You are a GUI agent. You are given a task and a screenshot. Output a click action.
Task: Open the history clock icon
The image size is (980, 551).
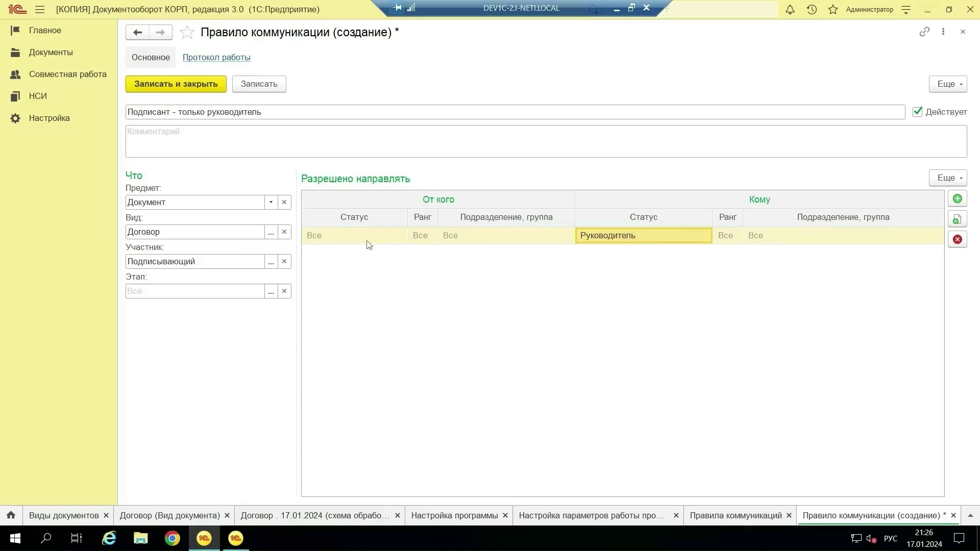(x=812, y=9)
